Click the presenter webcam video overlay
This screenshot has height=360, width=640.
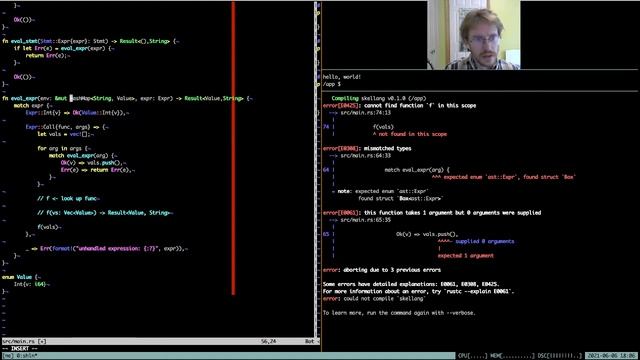pyautogui.click(x=473, y=35)
